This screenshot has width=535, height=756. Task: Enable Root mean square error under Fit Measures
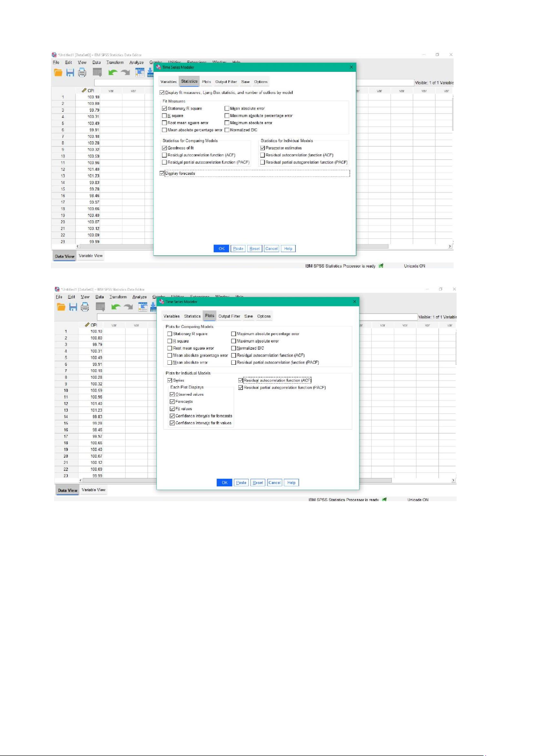164,123
